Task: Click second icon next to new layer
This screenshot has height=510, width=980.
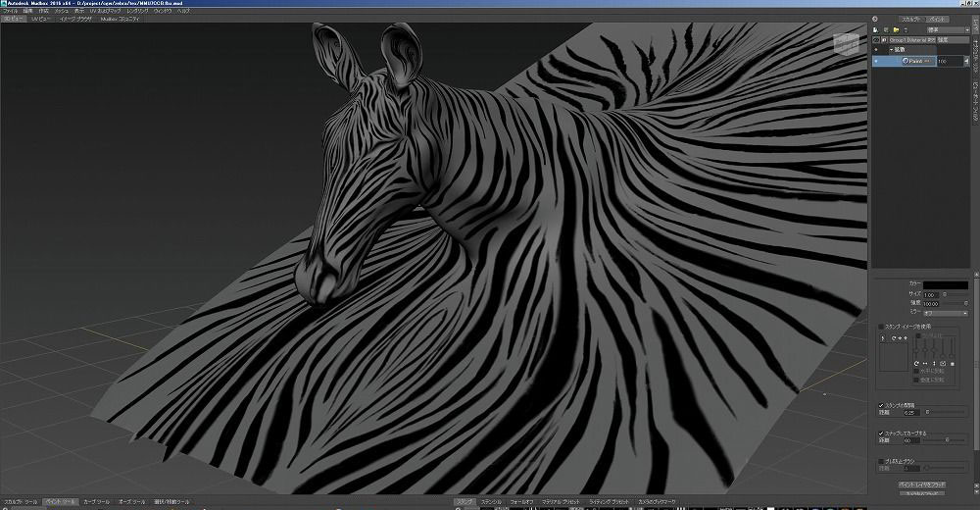Action: pyautogui.click(x=886, y=29)
